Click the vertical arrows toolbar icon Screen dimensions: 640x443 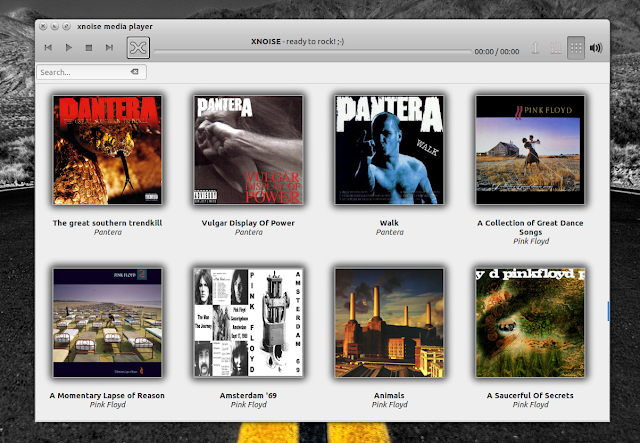[x=536, y=48]
